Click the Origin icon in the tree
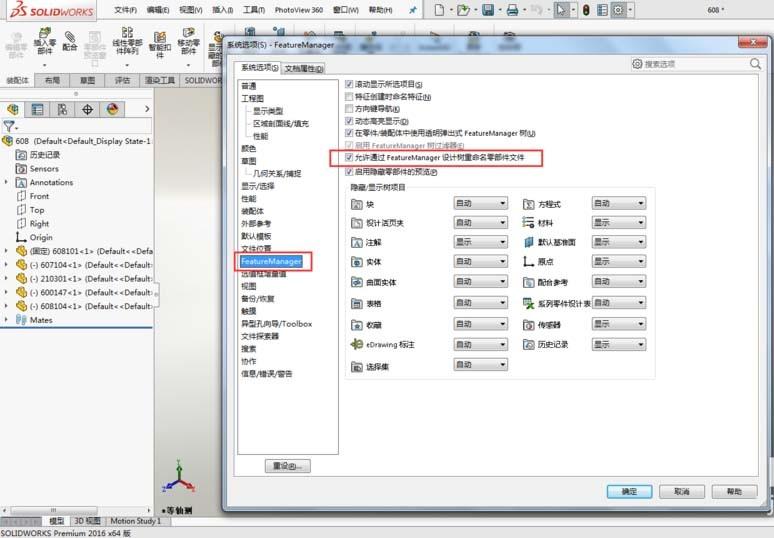This screenshot has height=538, width=774. coord(21,237)
